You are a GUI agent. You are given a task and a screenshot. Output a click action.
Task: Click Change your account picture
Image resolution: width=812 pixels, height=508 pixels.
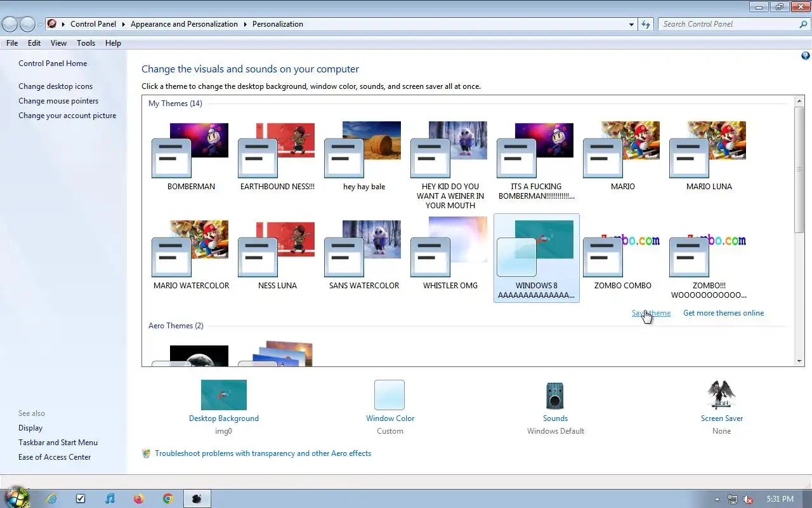click(x=67, y=116)
